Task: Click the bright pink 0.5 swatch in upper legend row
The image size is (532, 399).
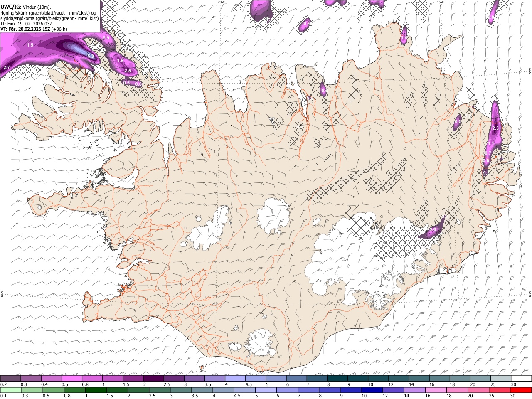Action: click(x=71, y=379)
